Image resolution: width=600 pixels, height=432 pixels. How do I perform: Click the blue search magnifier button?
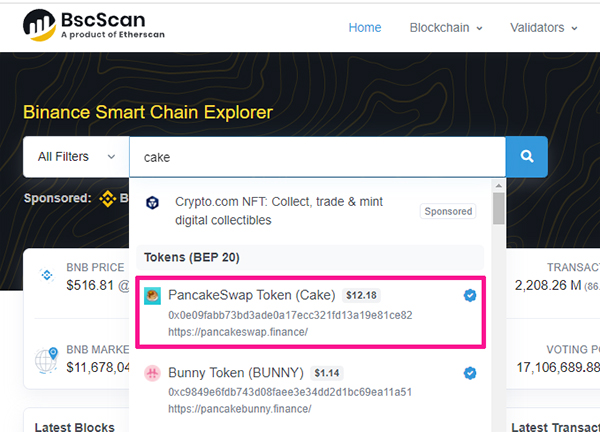click(x=527, y=156)
